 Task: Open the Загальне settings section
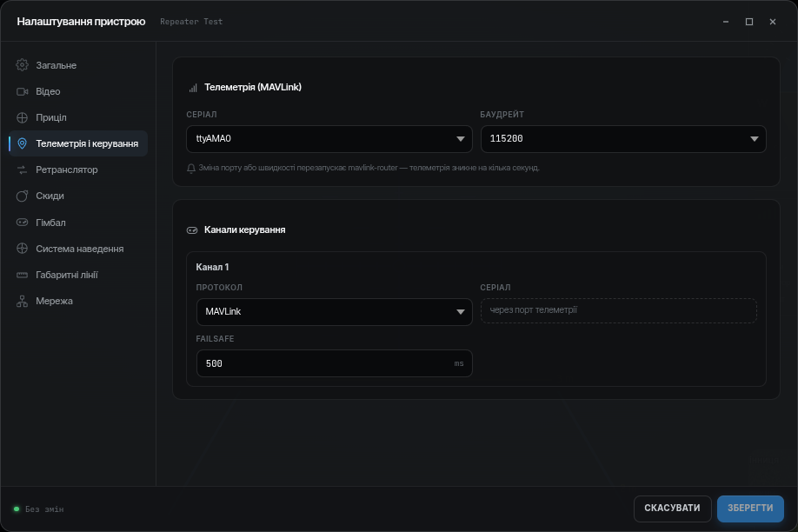click(x=78, y=65)
